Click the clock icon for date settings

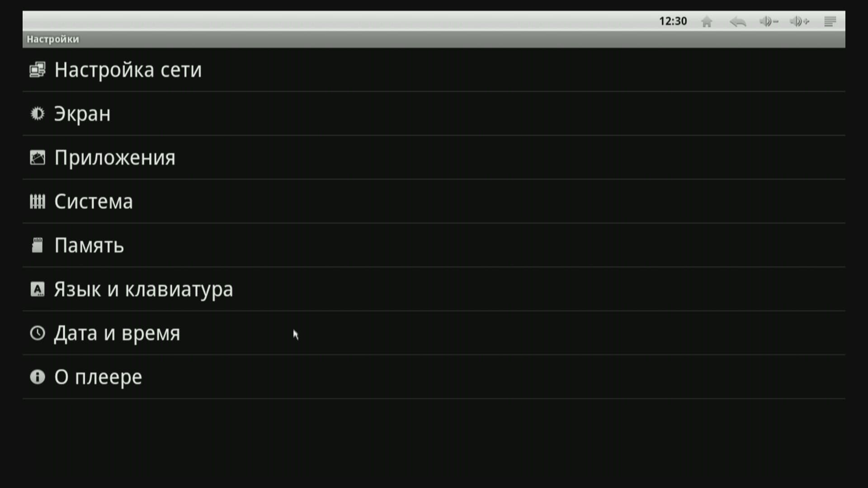point(38,333)
